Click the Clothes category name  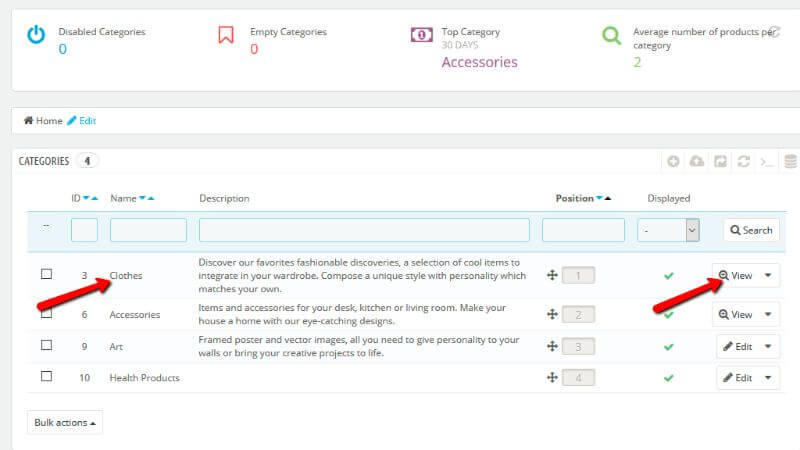(126, 276)
